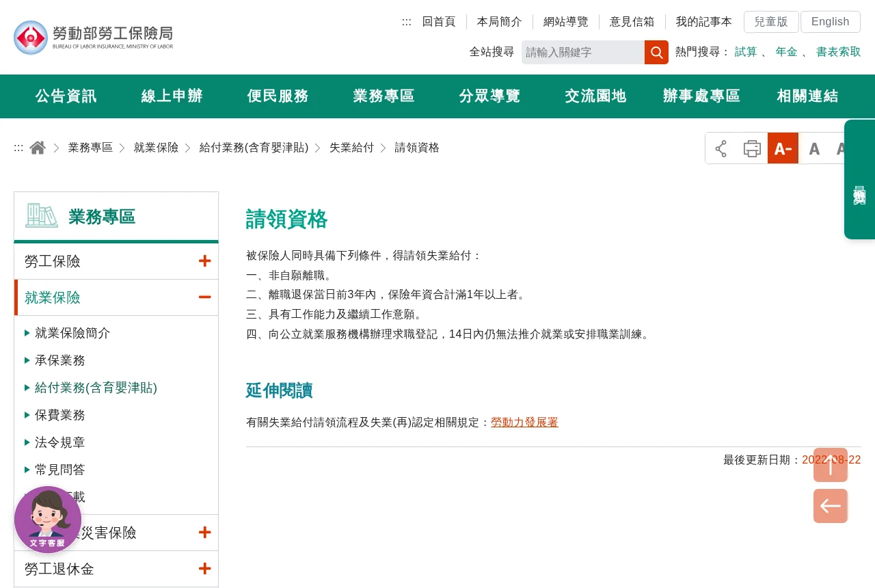Click the scroll-to-top arrow button
875x588 pixels.
pyautogui.click(x=831, y=465)
